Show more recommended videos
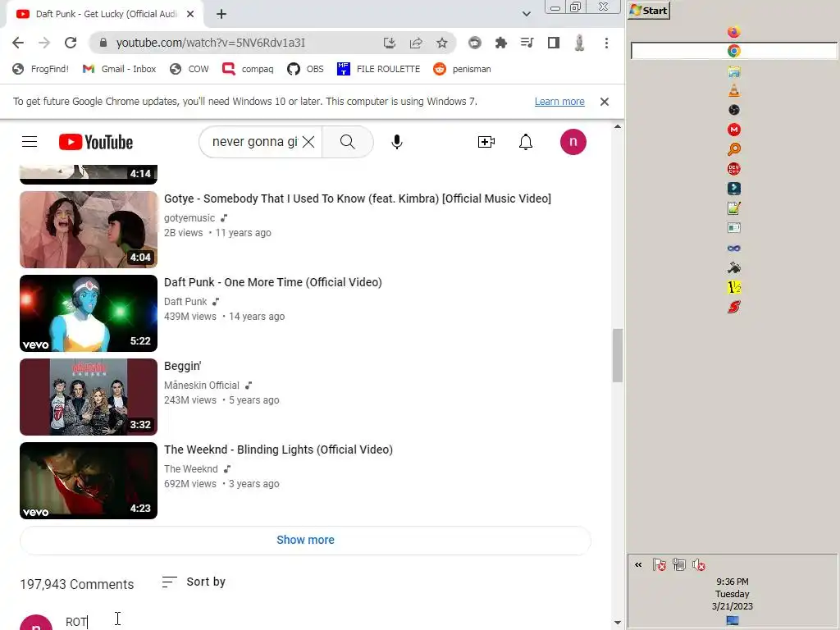840x630 pixels. coord(305,540)
